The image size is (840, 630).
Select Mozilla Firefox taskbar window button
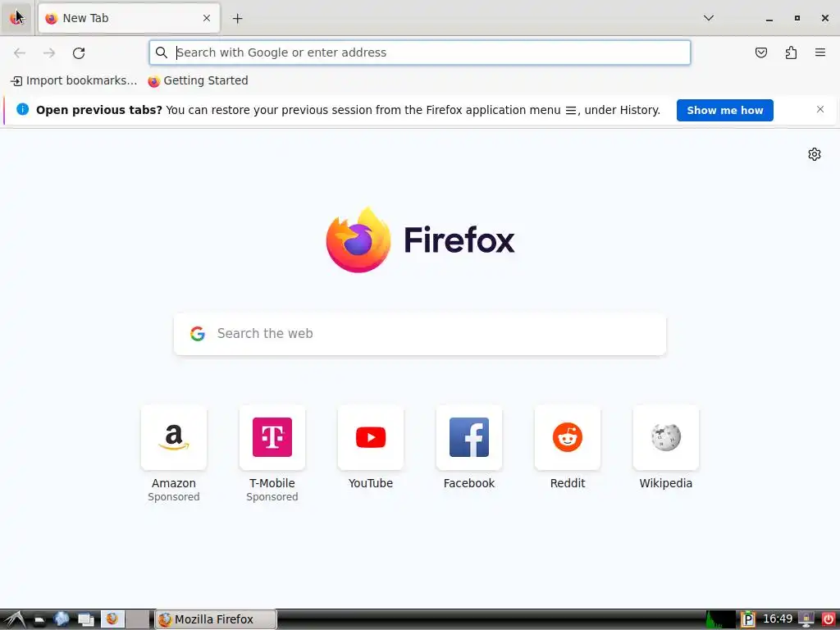click(216, 619)
